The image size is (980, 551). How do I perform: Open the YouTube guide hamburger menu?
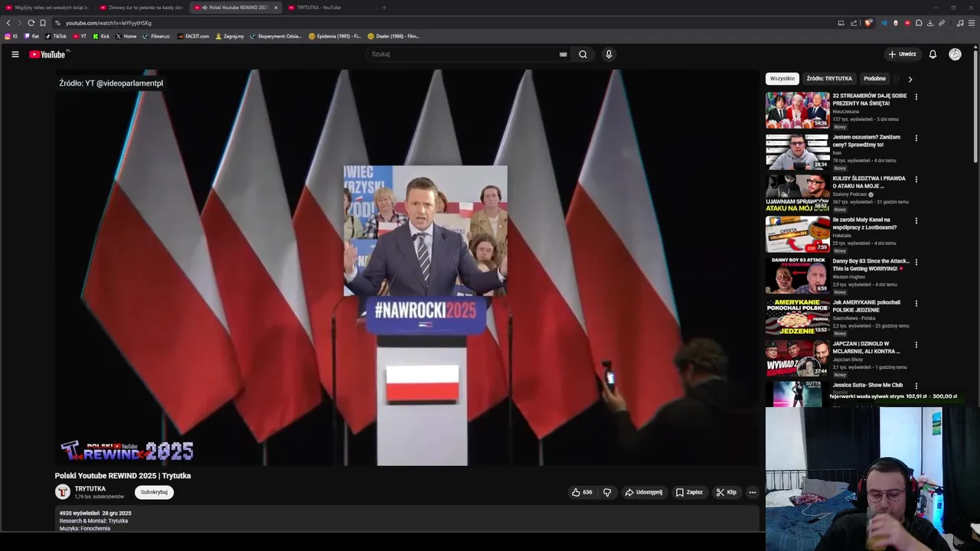pos(15,54)
